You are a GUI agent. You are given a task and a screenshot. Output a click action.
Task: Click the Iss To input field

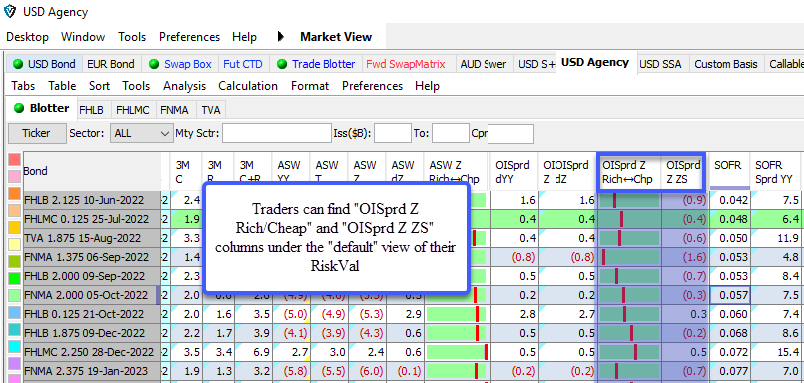tap(451, 133)
